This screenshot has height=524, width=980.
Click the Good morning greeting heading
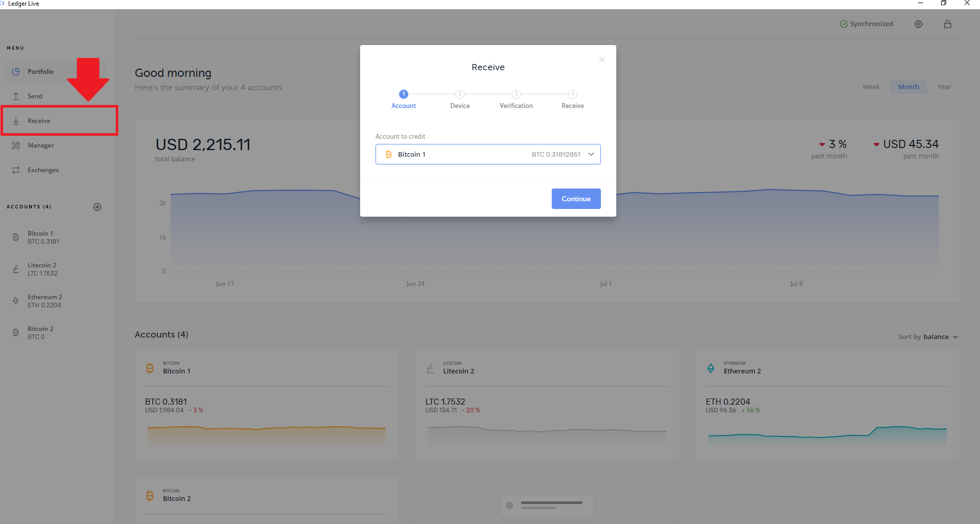pyautogui.click(x=173, y=73)
